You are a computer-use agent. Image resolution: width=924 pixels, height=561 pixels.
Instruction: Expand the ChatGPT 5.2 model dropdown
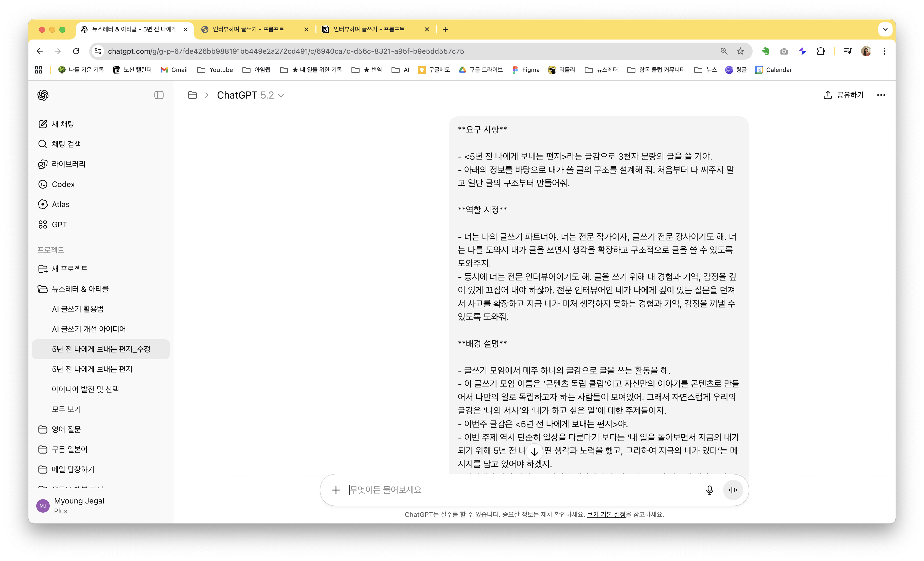tap(250, 95)
